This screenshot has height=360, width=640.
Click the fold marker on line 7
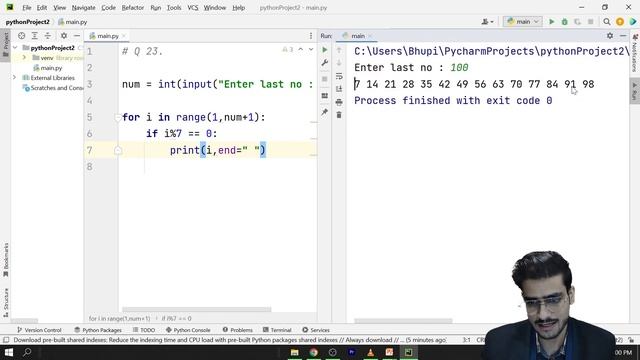point(118,151)
